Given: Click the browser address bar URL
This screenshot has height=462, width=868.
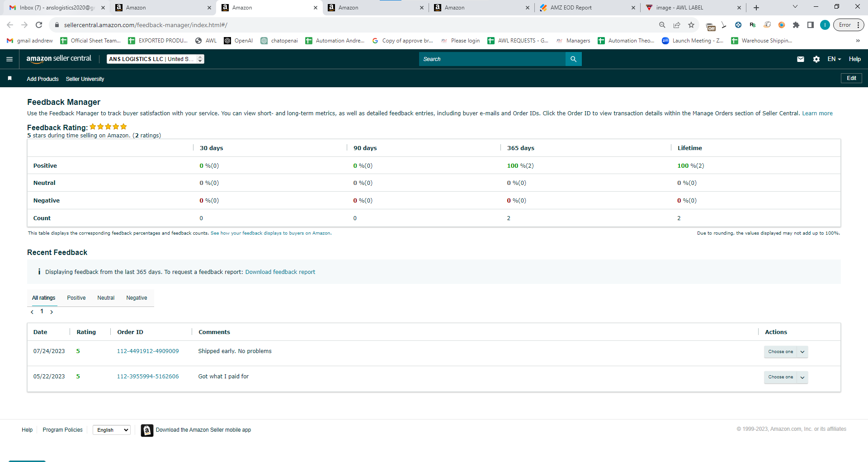Looking at the screenshot, I should coord(146,25).
